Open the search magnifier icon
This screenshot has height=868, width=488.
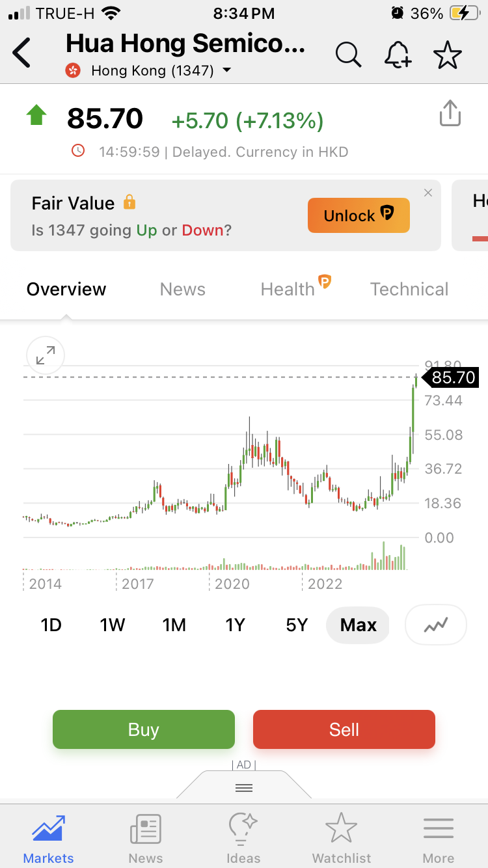tap(349, 55)
